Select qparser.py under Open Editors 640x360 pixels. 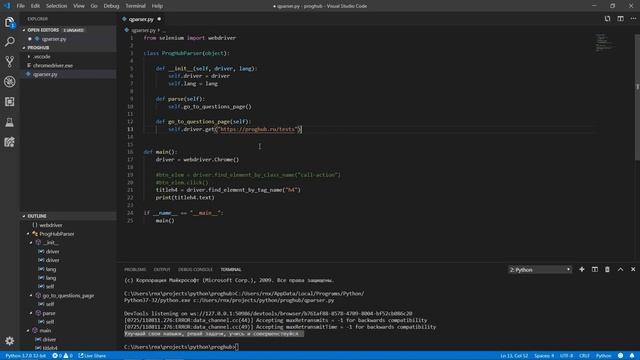(x=54, y=39)
